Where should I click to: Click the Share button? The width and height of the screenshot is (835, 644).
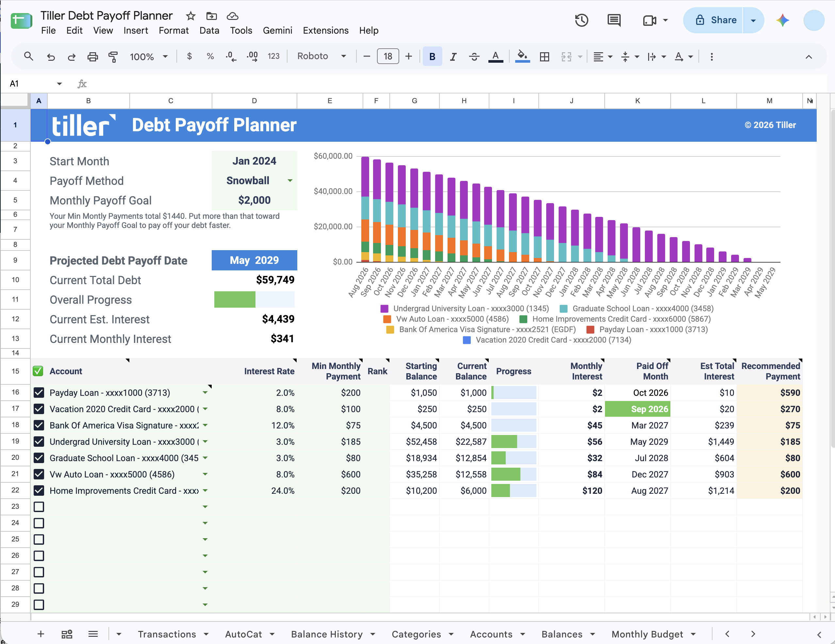tap(713, 20)
